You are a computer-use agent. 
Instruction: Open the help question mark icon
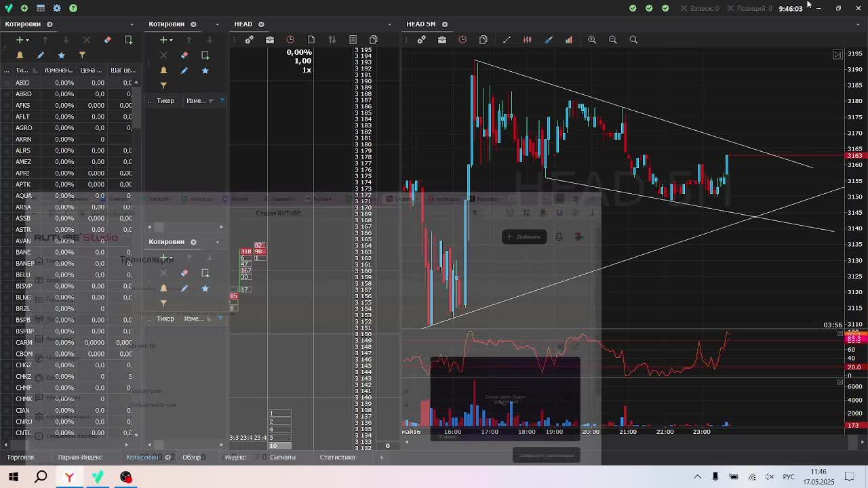coord(73,8)
